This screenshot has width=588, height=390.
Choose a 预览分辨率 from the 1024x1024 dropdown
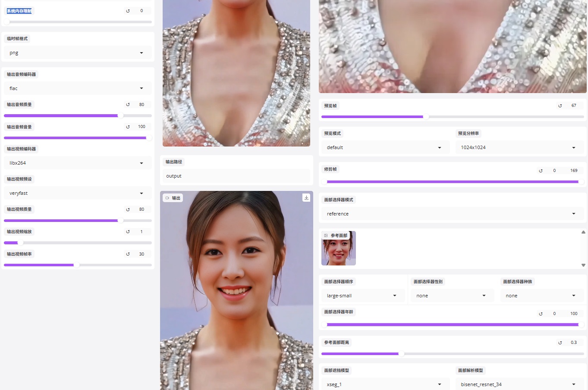[518, 147]
